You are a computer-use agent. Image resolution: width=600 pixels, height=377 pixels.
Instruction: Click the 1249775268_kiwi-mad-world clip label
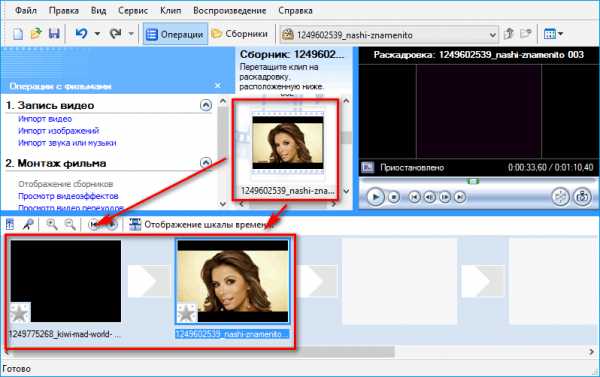pos(65,334)
